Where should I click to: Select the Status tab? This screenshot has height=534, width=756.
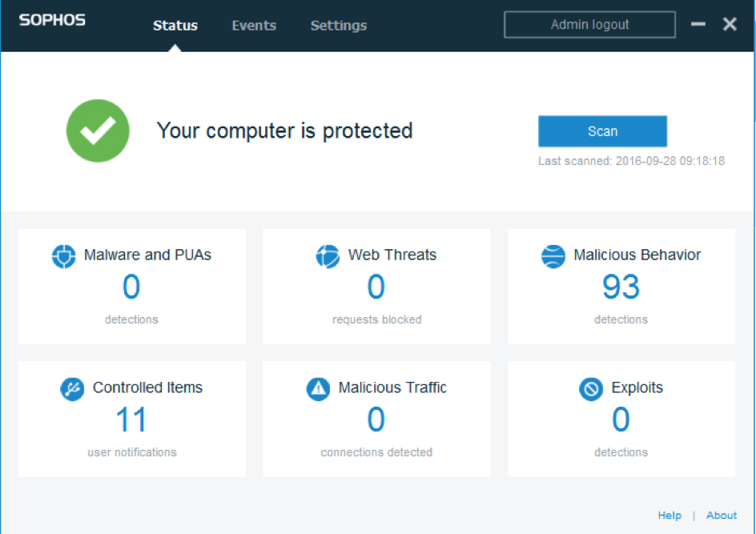click(175, 26)
